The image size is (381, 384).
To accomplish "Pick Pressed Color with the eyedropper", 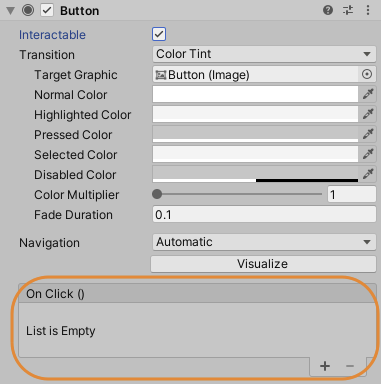I will pyautogui.click(x=368, y=134).
